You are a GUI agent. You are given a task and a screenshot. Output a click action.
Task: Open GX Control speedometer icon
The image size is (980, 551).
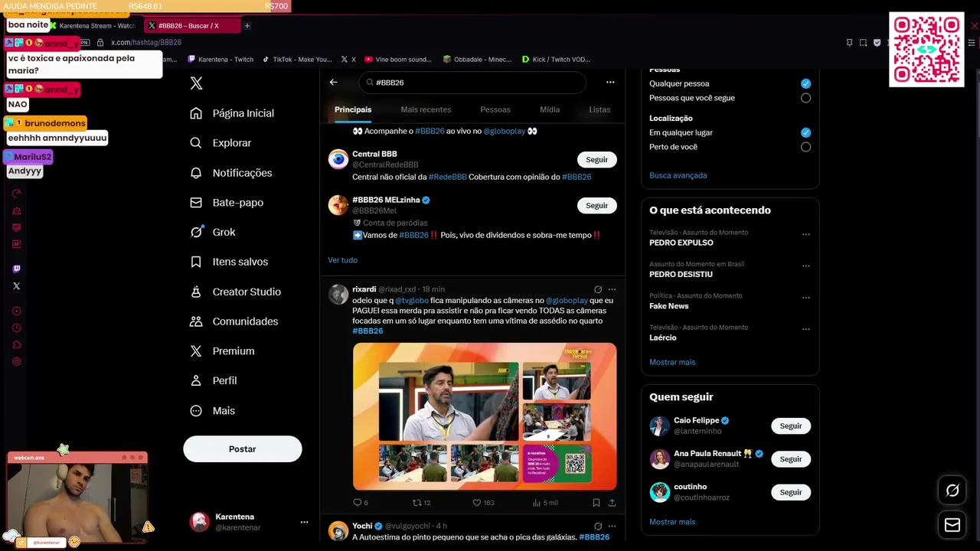[17, 194]
